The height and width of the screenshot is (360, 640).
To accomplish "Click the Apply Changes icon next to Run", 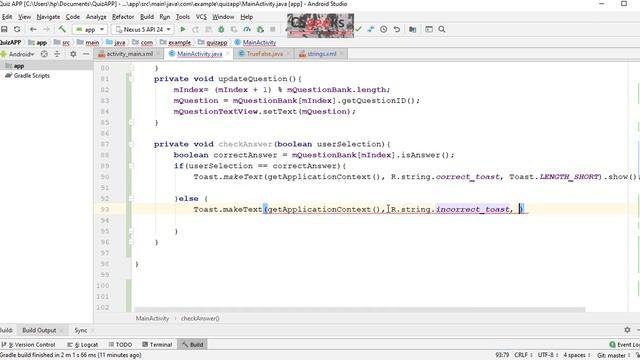I will [x=196, y=29].
